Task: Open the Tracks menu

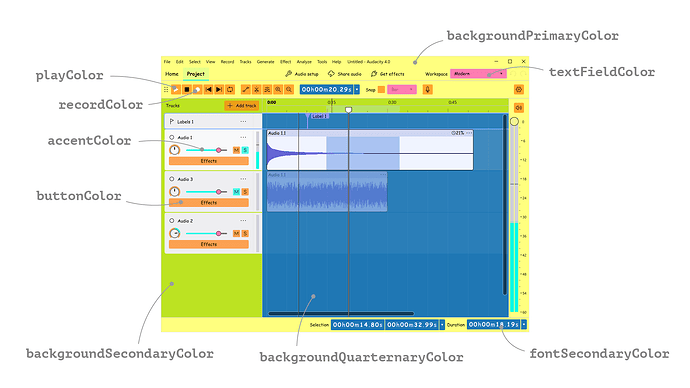Action: (x=246, y=62)
